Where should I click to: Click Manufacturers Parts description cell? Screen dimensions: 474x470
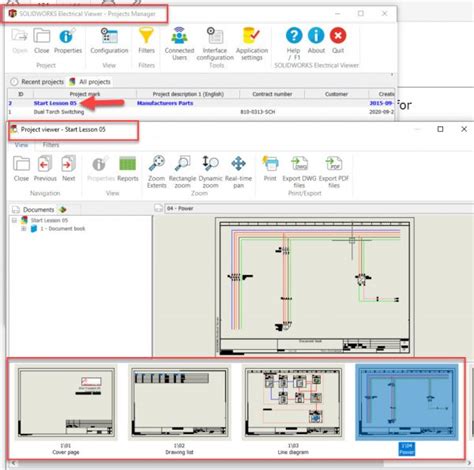165,103
